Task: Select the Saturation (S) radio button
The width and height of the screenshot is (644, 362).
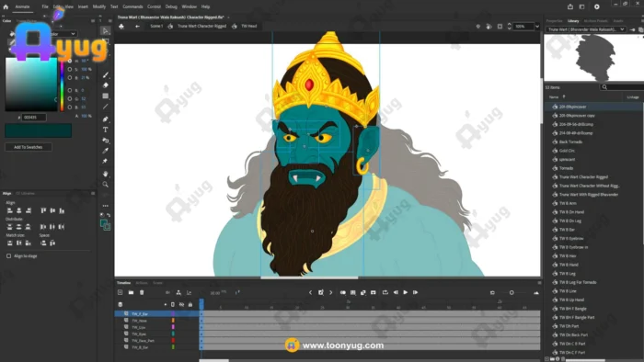Action: coord(69,69)
